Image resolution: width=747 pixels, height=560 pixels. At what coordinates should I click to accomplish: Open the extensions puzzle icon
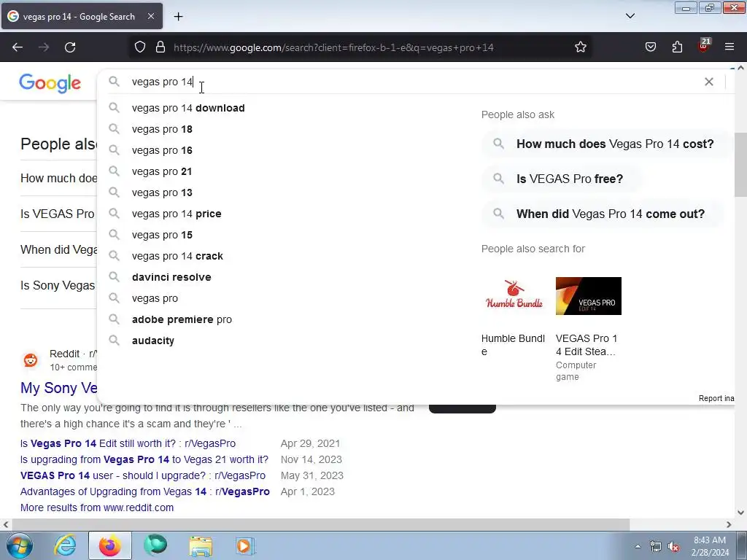(x=677, y=47)
